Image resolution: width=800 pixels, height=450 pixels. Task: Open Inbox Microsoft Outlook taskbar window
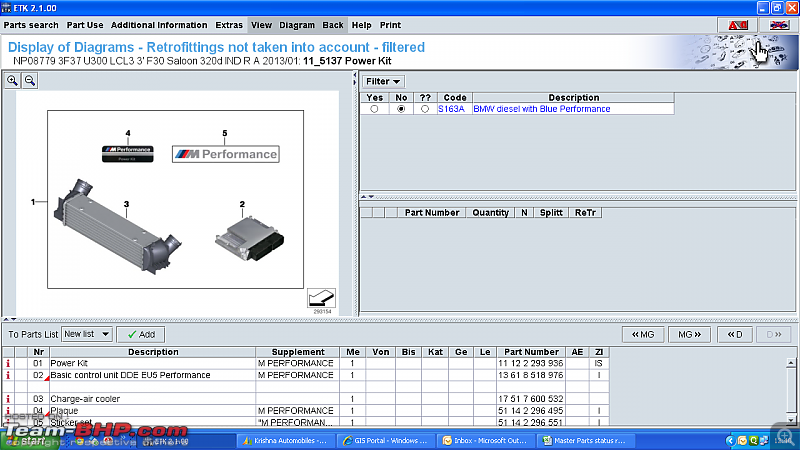coord(486,440)
